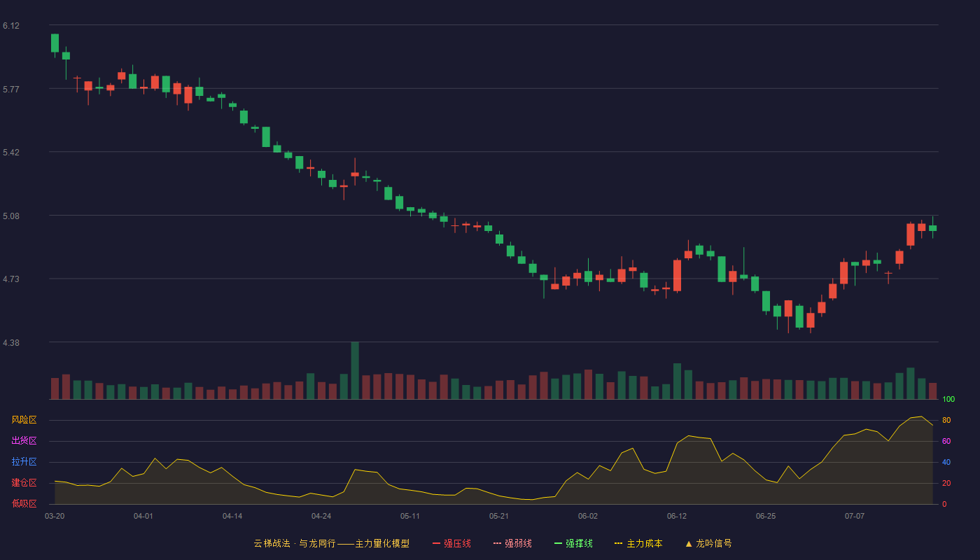This screenshot has width=980, height=560.
Task: Click the magenta 60 indicator axis value
Action: [946, 441]
